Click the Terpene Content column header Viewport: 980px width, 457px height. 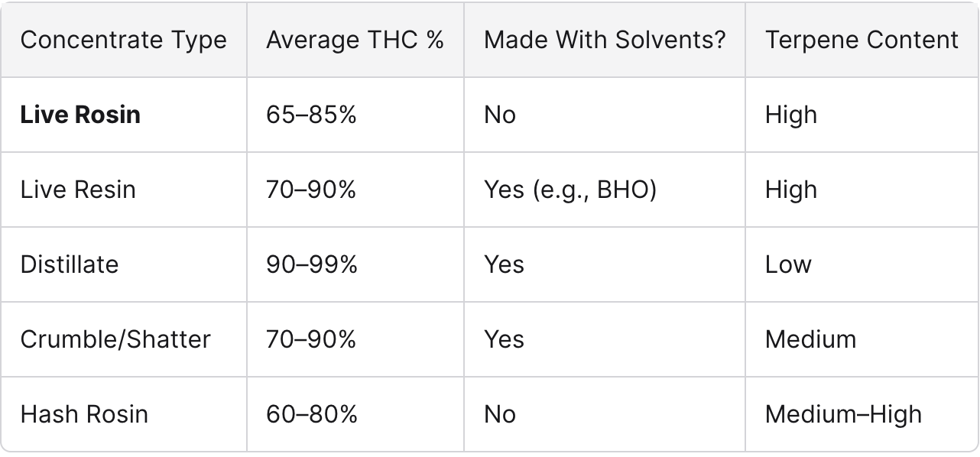click(862, 41)
